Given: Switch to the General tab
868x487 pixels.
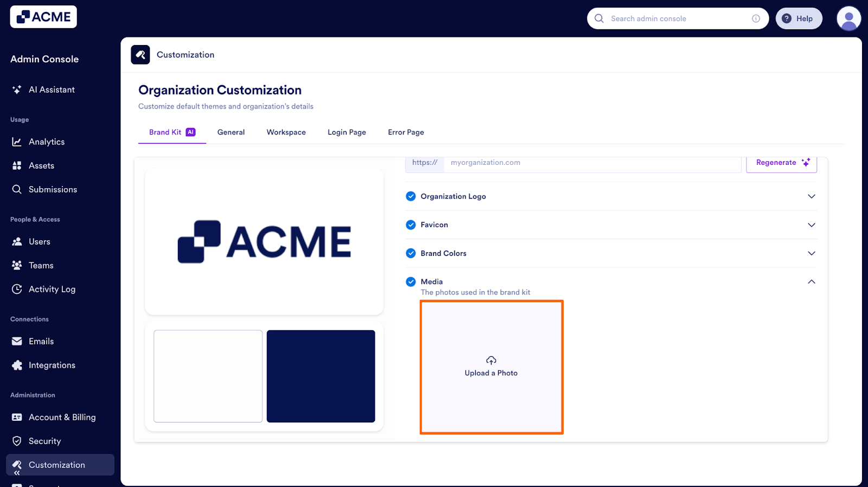Looking at the screenshot, I should pos(231,132).
